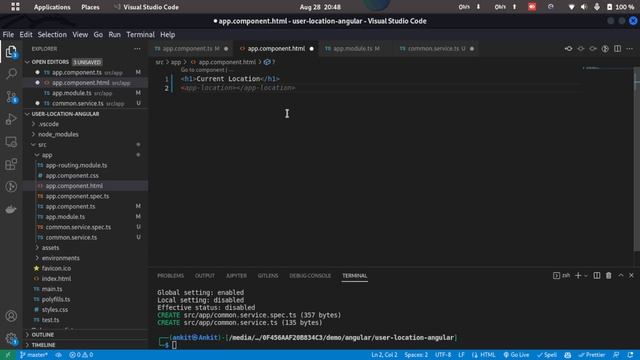
Task: Collapse the src folder
Action: 42,144
